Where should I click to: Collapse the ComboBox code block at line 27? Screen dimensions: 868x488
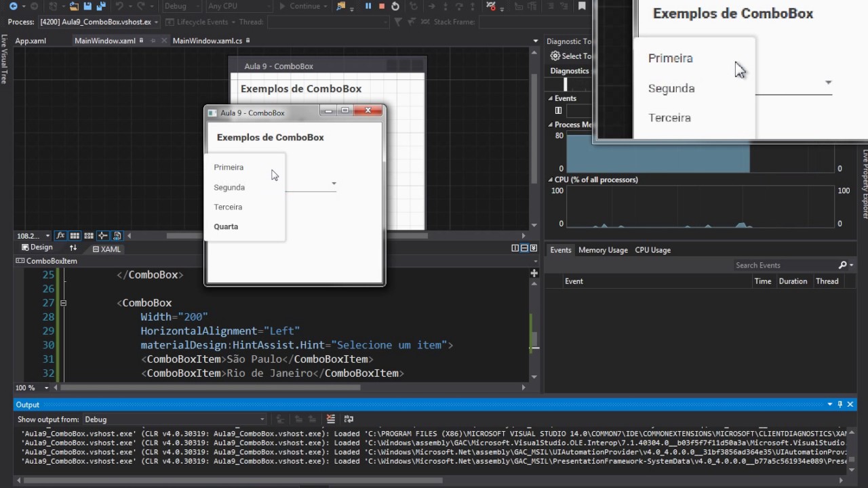(63, 303)
